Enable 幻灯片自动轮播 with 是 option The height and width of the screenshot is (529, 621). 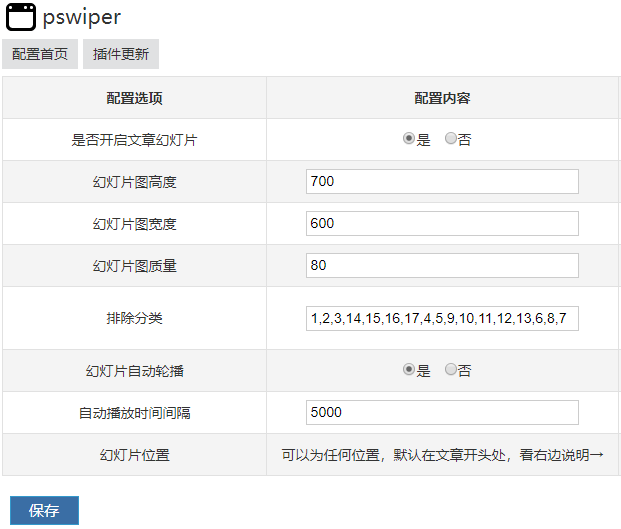[409, 370]
